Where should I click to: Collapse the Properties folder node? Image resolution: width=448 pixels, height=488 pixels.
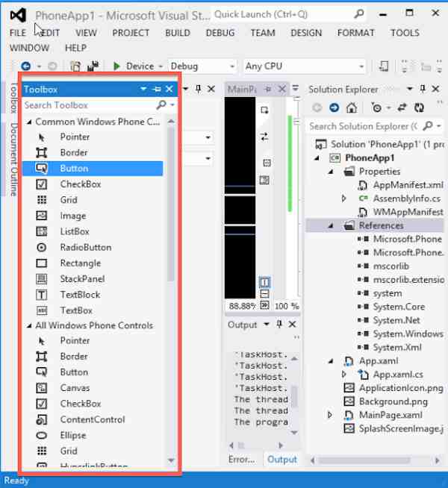[x=331, y=172]
